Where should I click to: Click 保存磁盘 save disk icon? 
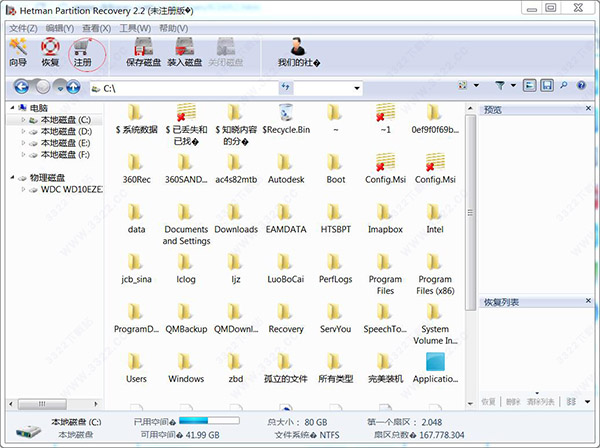pyautogui.click(x=143, y=52)
